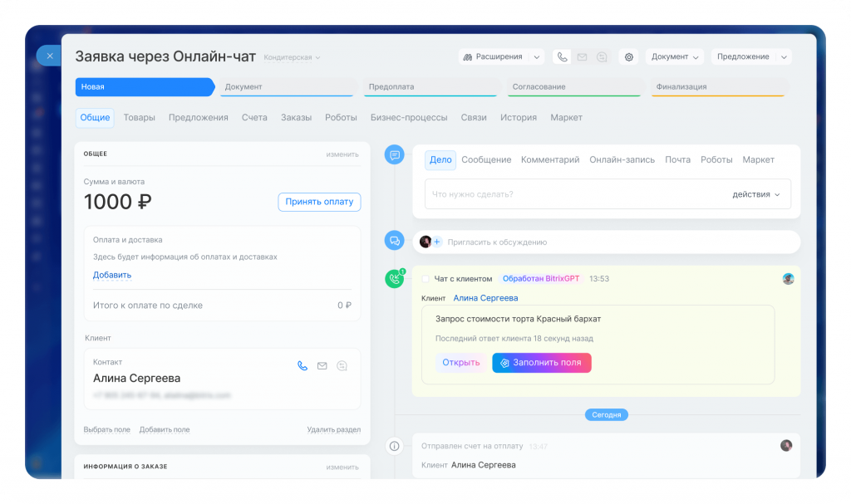Image resolution: width=851 pixels, height=504 pixels.
Task: Open the Документ dropdown
Action: 675,57
